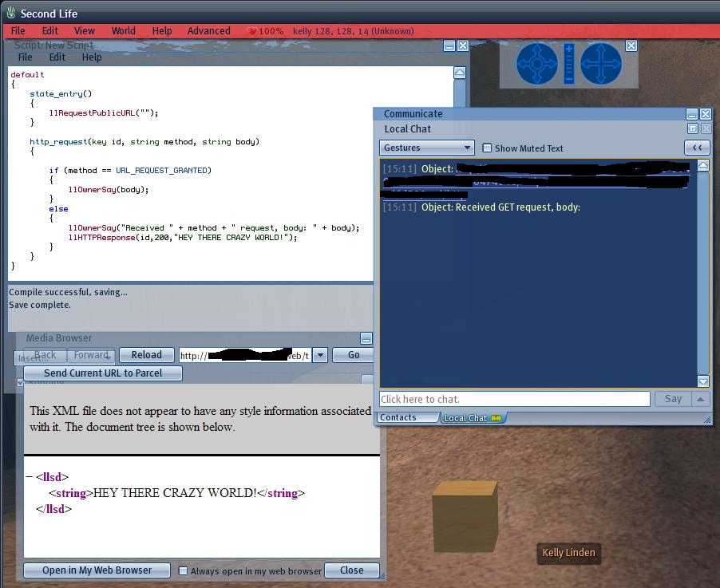
Task: Click the llHTTPResponse code line
Action: coord(183,237)
